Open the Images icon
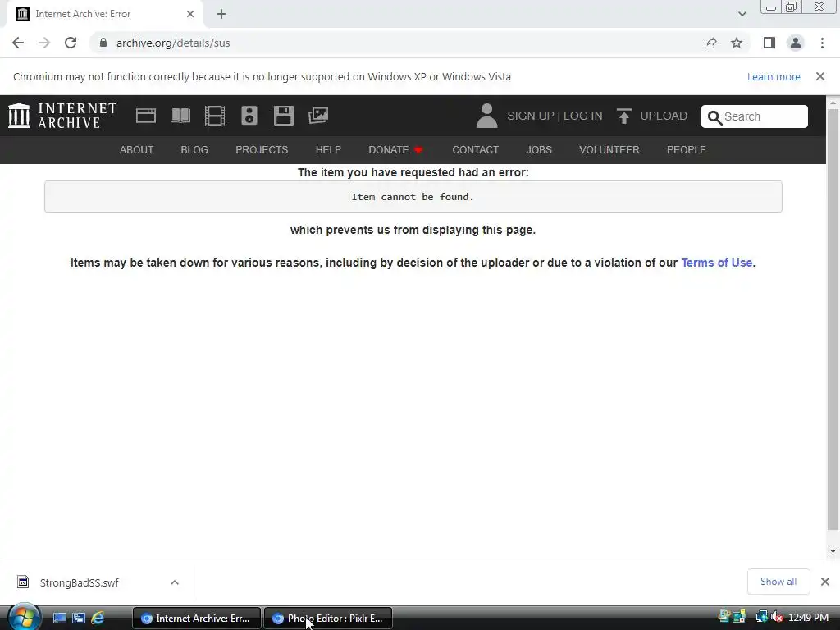This screenshot has height=630, width=840. click(x=318, y=116)
